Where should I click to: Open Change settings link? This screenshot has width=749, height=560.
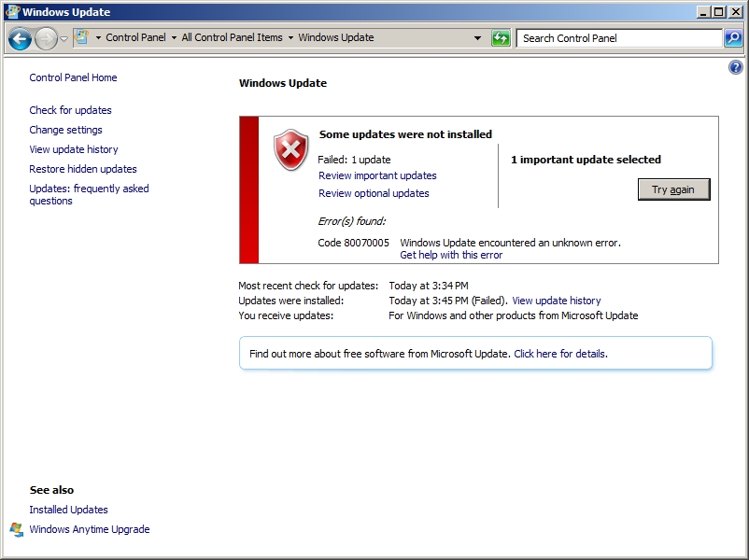click(65, 130)
